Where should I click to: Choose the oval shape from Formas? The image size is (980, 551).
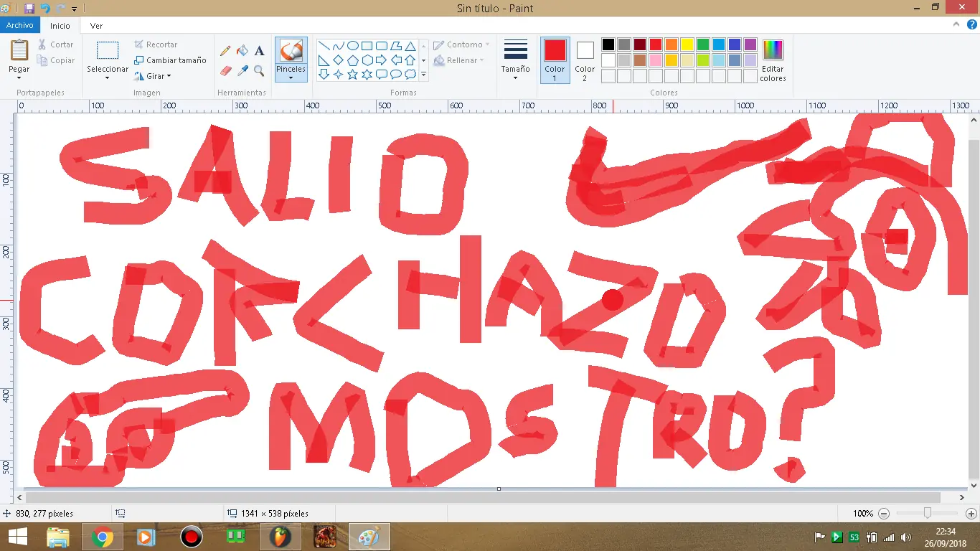[x=353, y=44]
